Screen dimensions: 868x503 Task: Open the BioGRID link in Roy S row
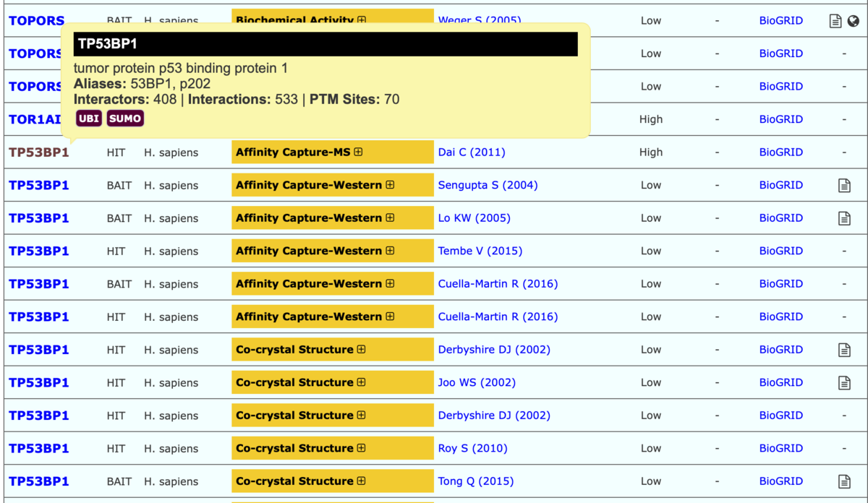(781, 448)
